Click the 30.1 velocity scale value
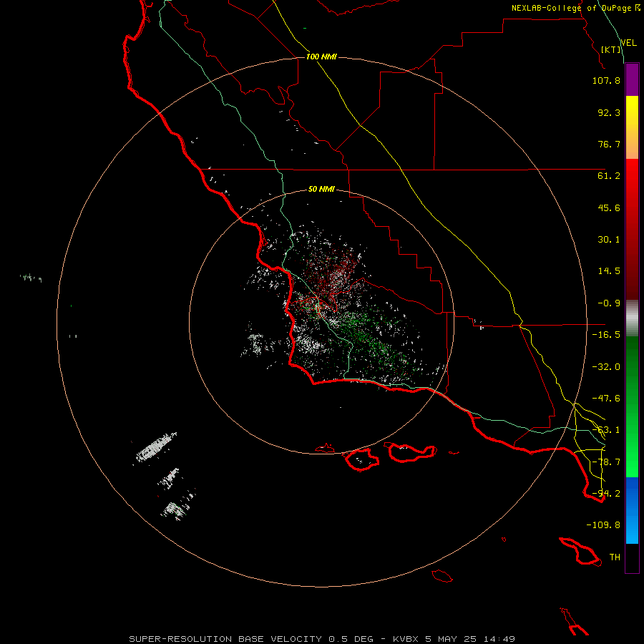Viewport: 644px width, 644px height. coord(609,240)
